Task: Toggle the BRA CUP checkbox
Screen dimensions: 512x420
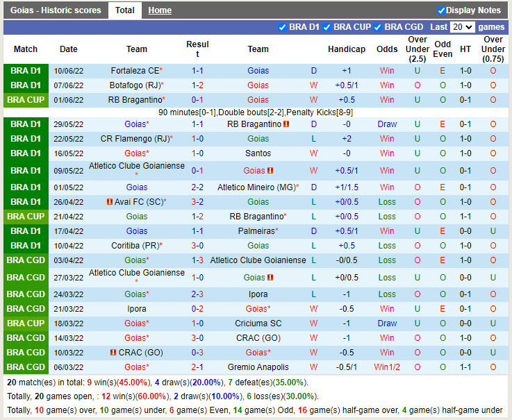Action: (327, 27)
